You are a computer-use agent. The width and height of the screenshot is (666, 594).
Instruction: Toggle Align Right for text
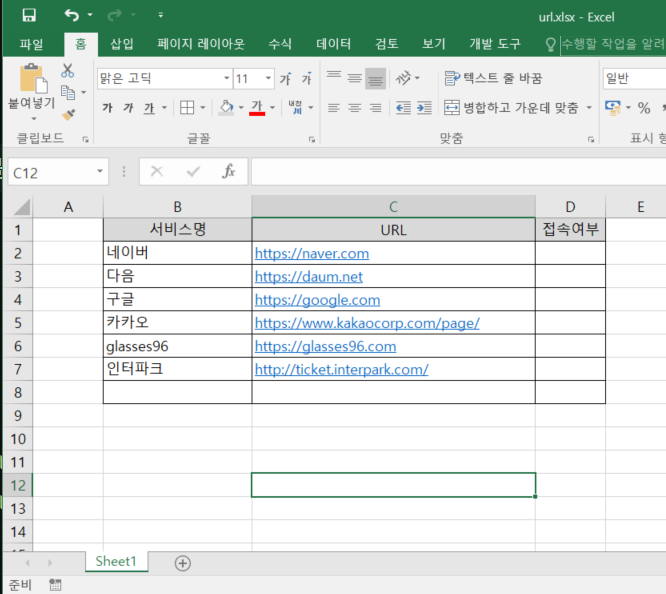click(x=375, y=108)
